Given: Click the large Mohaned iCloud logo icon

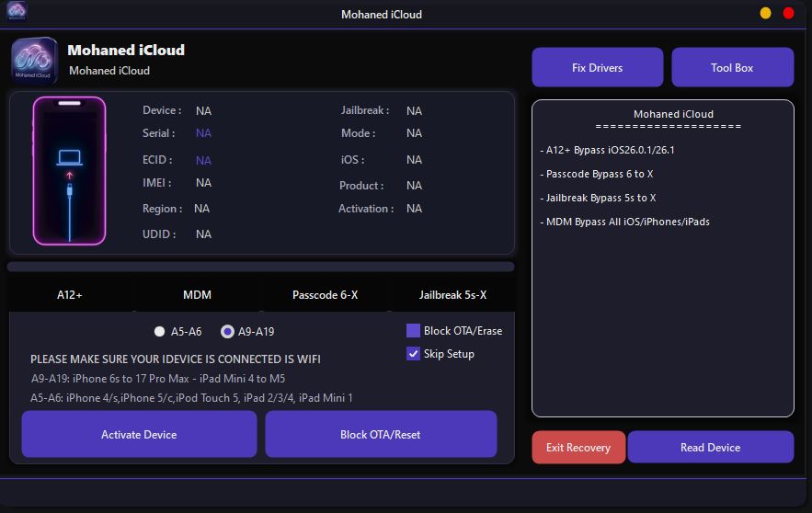Looking at the screenshot, I should pos(34,61).
